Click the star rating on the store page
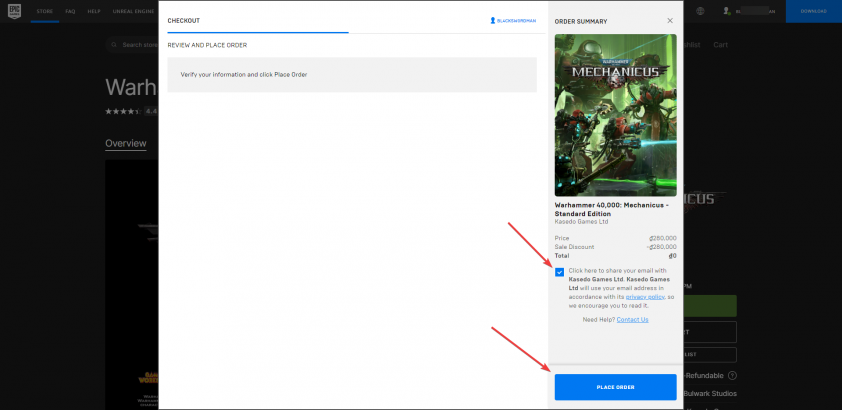842x410 pixels. 122,111
